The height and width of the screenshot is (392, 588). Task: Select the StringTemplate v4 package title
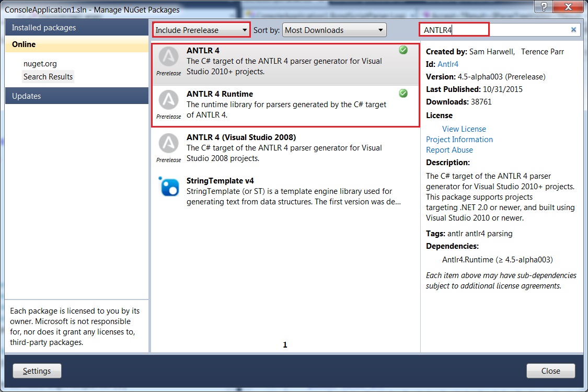tap(220, 181)
